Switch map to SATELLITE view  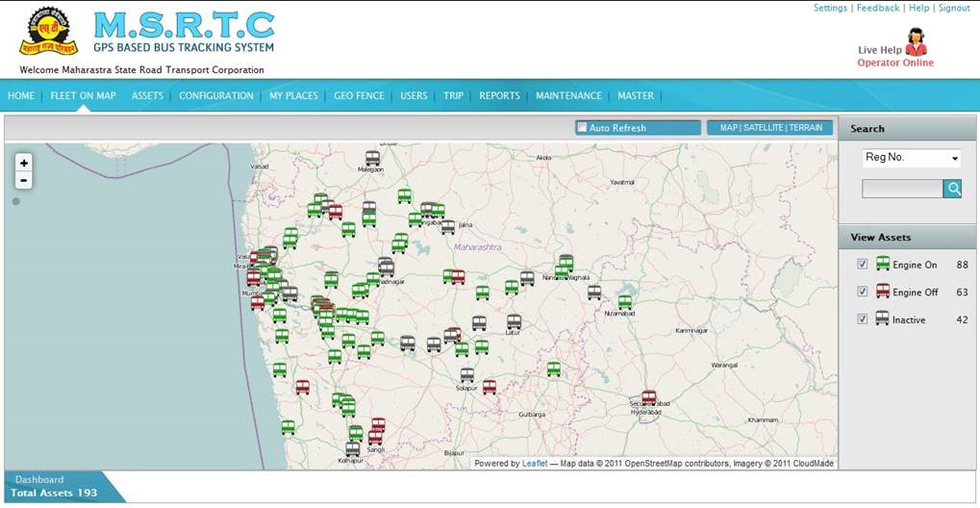coord(763,128)
